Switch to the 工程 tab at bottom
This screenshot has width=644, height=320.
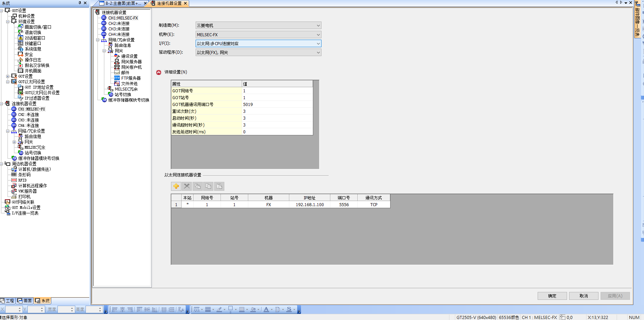[x=8, y=301]
